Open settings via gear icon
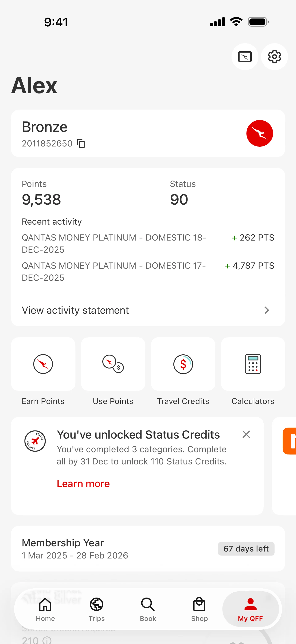296x644 pixels. pyautogui.click(x=274, y=57)
